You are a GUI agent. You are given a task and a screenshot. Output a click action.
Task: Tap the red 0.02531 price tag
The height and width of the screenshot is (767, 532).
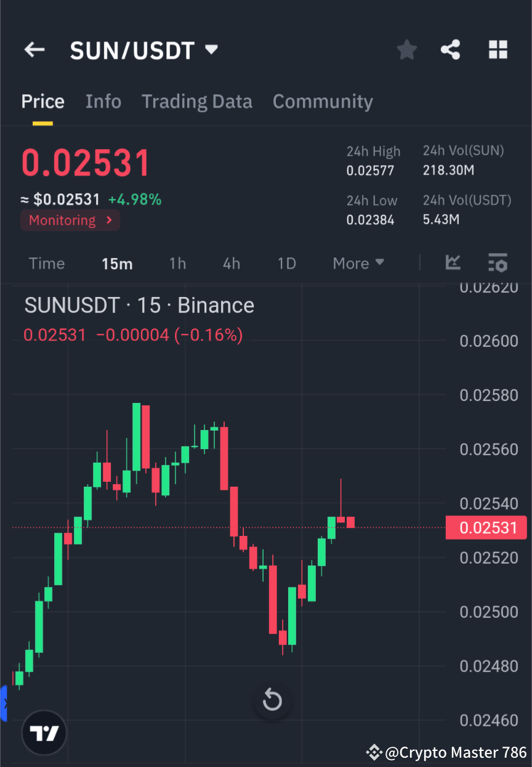486,527
